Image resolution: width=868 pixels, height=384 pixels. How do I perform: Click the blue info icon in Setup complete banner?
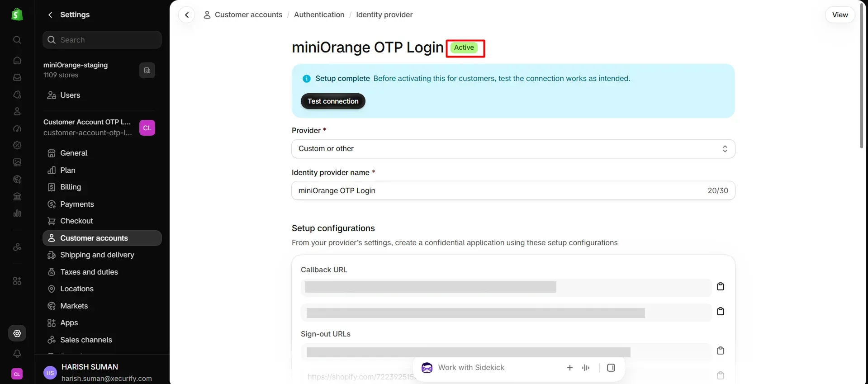click(x=307, y=79)
